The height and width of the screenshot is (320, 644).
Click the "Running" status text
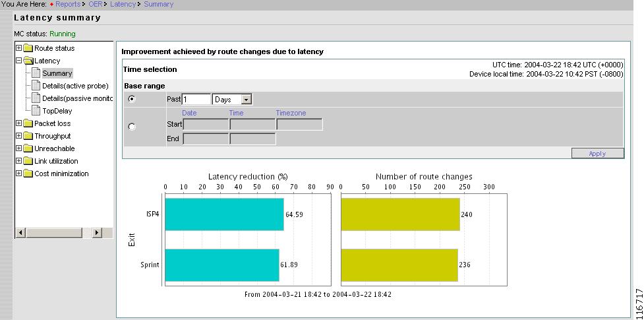[x=63, y=34]
